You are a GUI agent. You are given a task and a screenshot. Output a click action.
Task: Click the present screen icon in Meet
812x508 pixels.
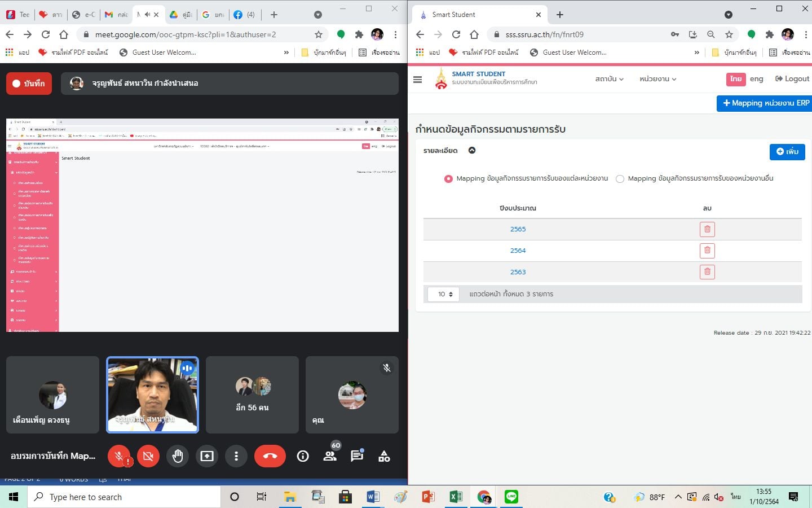207,456
